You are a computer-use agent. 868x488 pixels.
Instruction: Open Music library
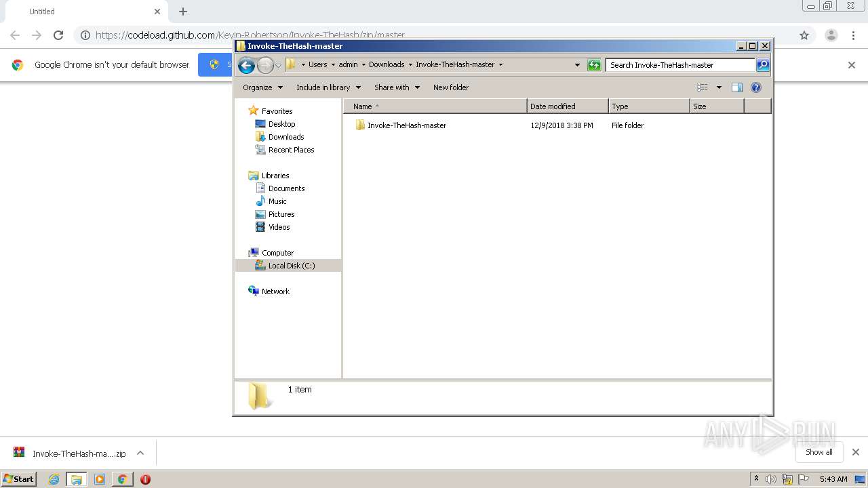pyautogui.click(x=277, y=201)
